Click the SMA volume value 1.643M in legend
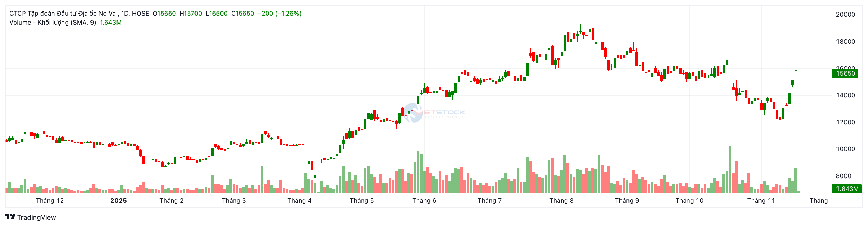The image size is (868, 226). pos(111,23)
